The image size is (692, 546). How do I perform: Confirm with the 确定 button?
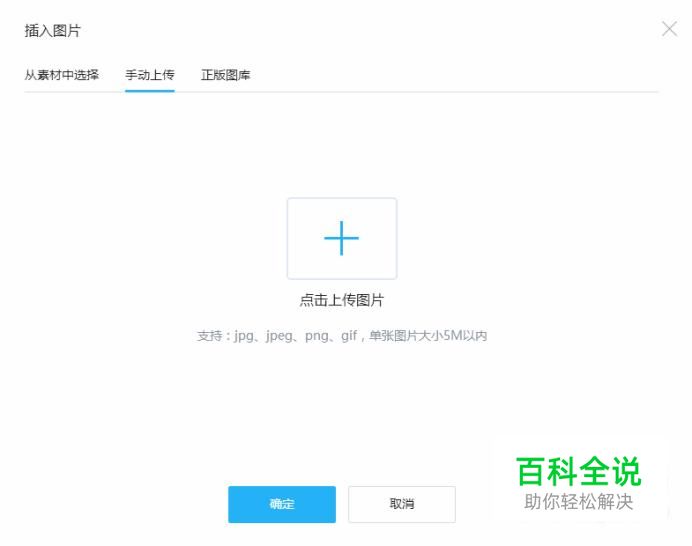coord(282,504)
